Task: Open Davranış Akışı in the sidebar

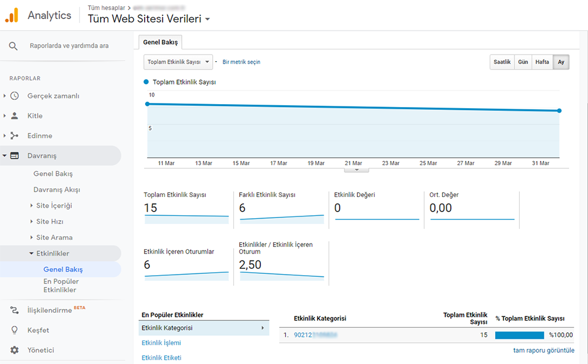Action: click(56, 190)
